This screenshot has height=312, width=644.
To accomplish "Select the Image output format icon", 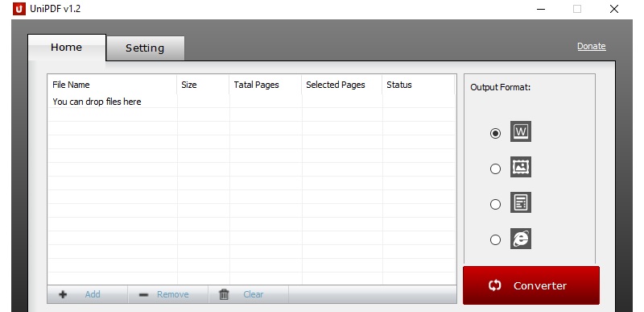I will click(521, 167).
